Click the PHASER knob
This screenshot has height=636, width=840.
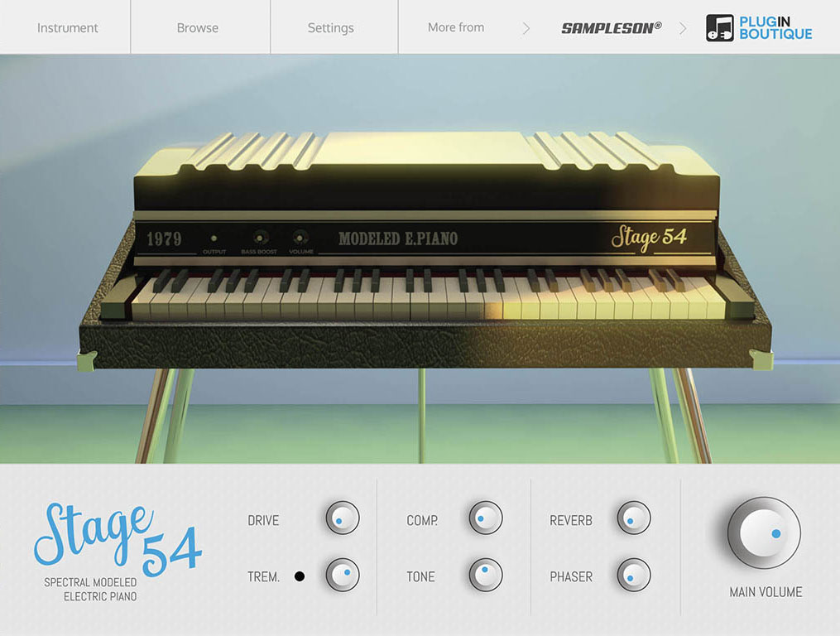633,576
